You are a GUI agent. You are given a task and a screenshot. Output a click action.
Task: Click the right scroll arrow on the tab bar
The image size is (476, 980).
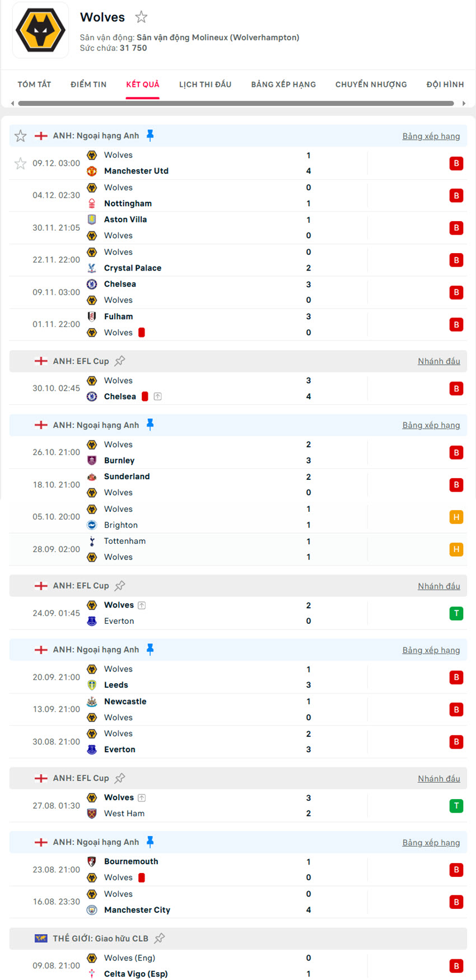click(x=464, y=103)
